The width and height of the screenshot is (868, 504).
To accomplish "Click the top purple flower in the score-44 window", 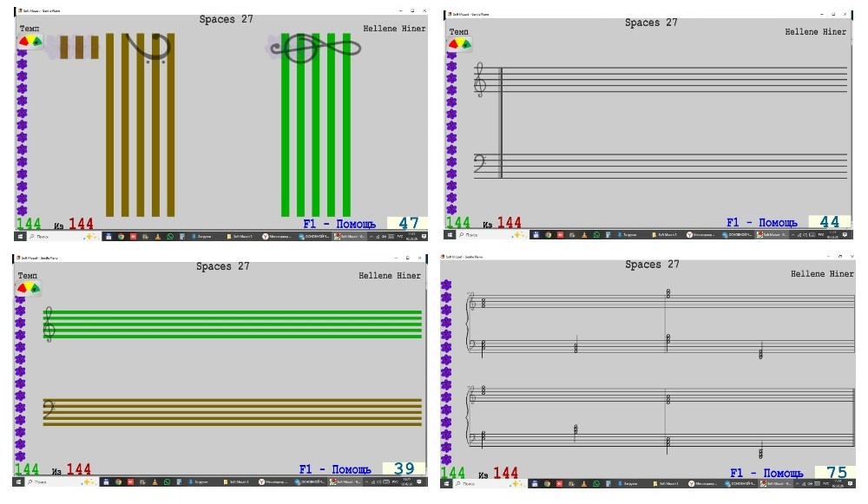I will (452, 54).
